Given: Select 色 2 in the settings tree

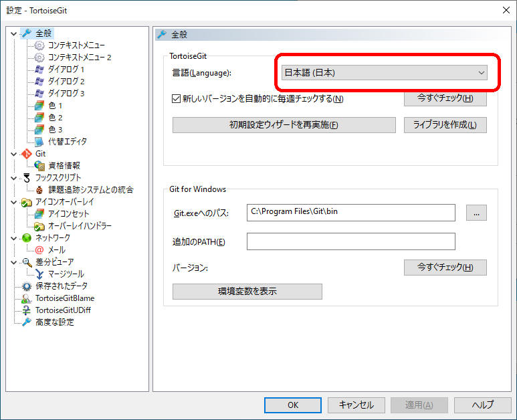Looking at the screenshot, I should [x=55, y=118].
